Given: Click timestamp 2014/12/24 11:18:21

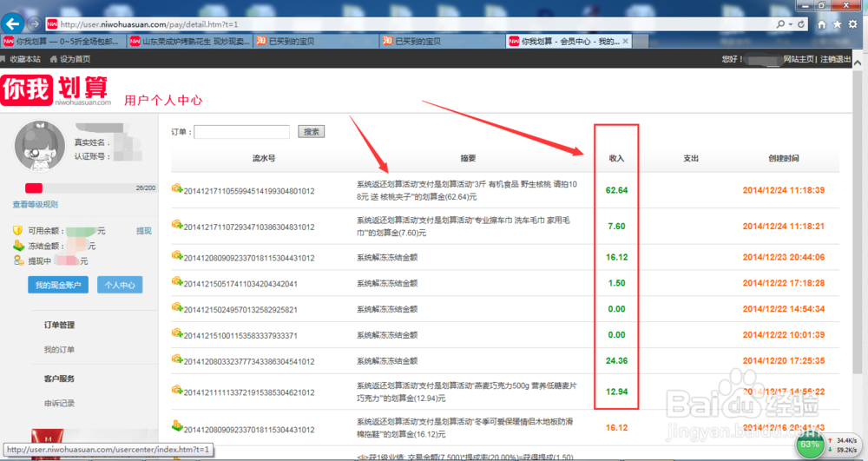Looking at the screenshot, I should pos(783,227).
